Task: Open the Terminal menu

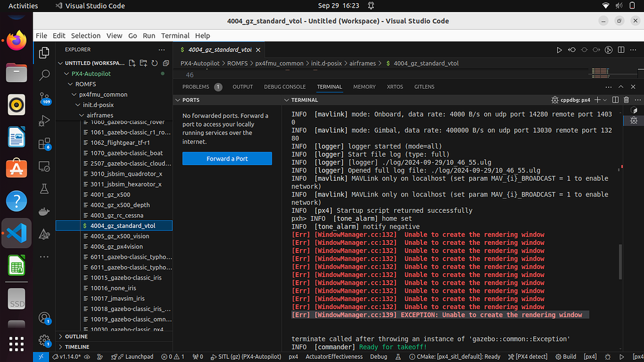Action: 175,36
